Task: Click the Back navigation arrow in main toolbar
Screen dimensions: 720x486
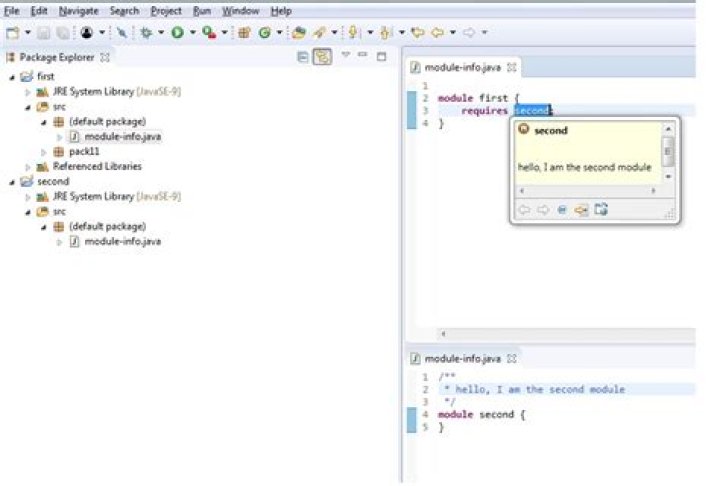Action: [438, 33]
